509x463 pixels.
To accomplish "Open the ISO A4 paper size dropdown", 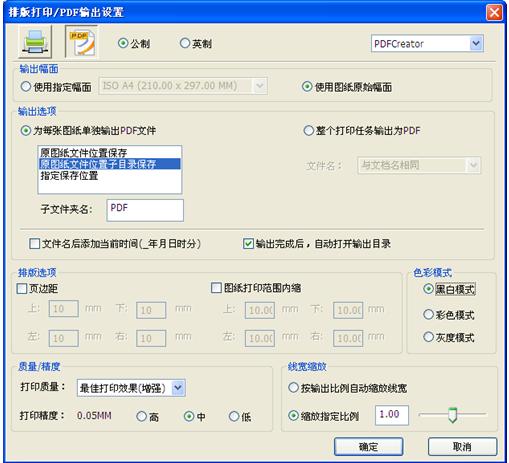I will (260, 86).
